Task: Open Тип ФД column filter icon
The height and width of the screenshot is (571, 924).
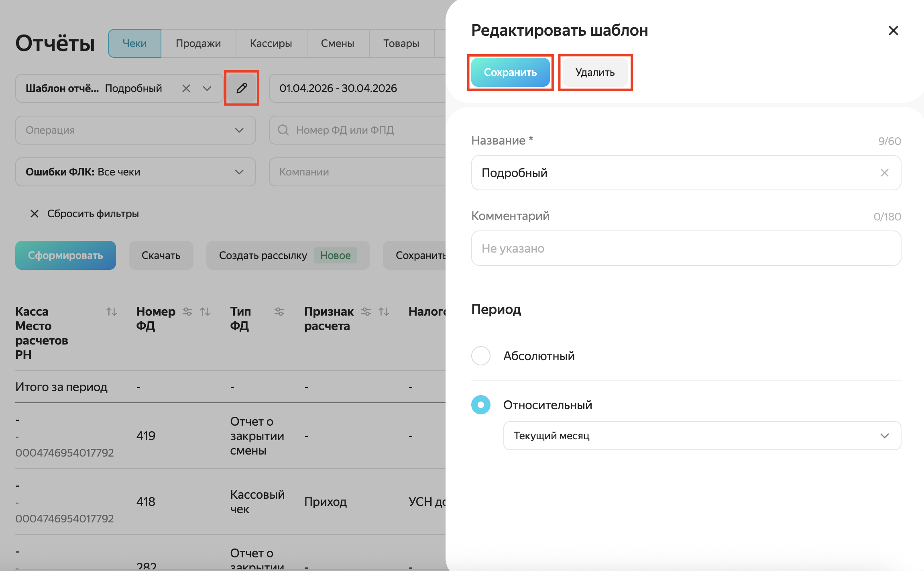Action: pos(279,312)
